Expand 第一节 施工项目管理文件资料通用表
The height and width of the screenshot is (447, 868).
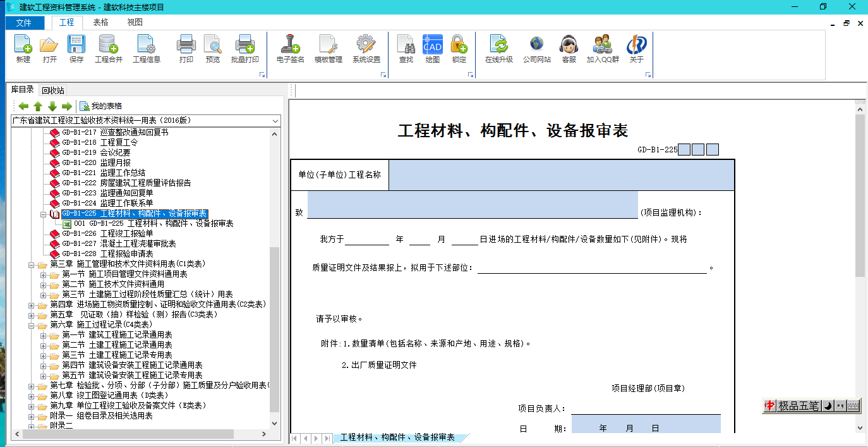pyautogui.click(x=44, y=274)
